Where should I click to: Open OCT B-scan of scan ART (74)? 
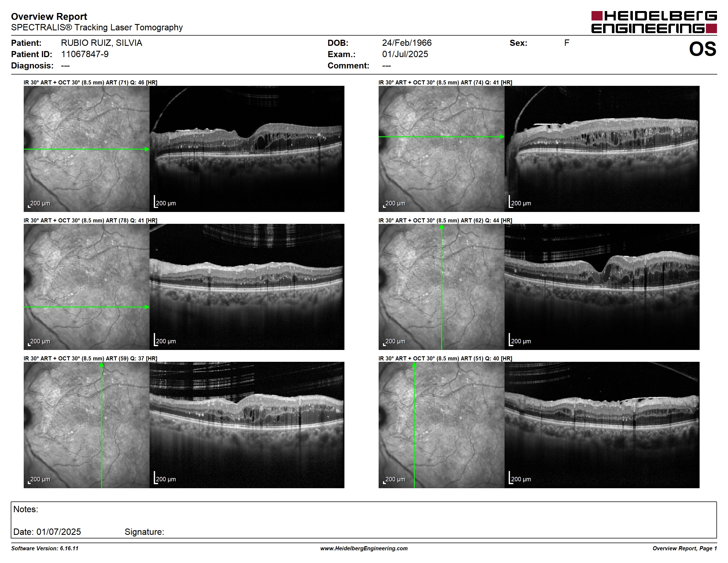pos(602,149)
